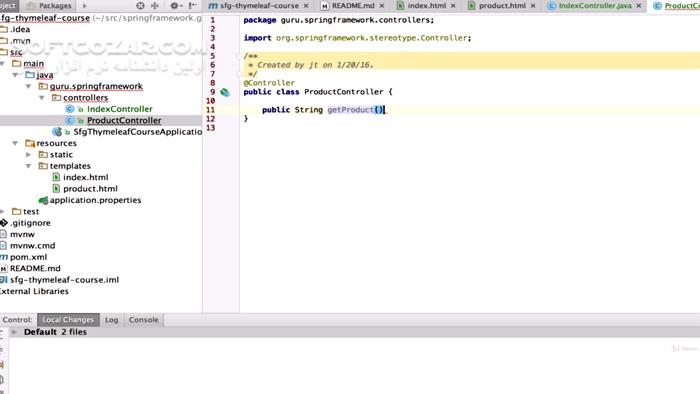Switch to the Log tab
Screen dimensions: 700x394
[112, 320]
